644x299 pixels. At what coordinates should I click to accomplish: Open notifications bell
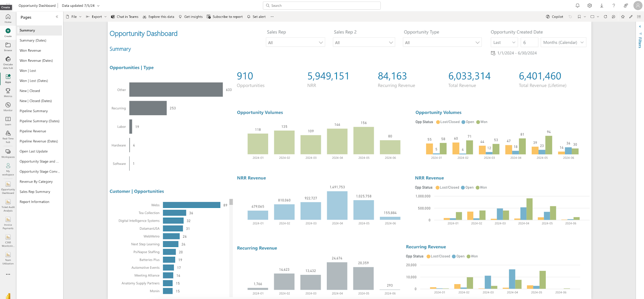[578, 6]
